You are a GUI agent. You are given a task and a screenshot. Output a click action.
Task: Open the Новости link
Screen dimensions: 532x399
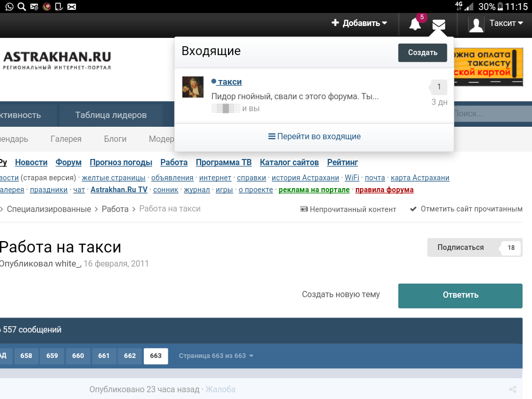pyautogui.click(x=31, y=163)
